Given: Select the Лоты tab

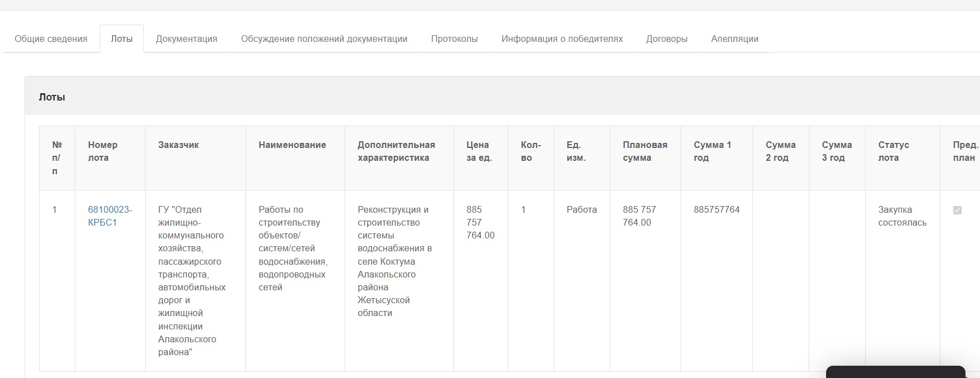Looking at the screenshot, I should pyautogui.click(x=122, y=39).
